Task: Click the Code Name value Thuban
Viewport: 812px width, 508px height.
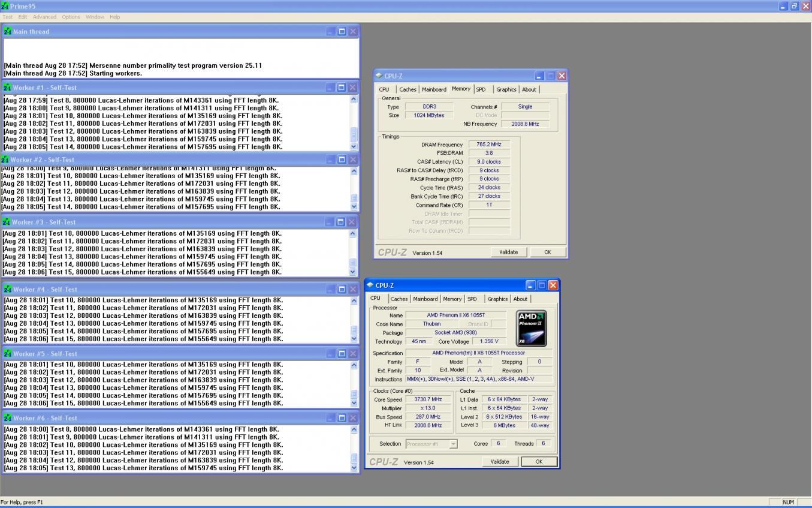Action: point(431,324)
